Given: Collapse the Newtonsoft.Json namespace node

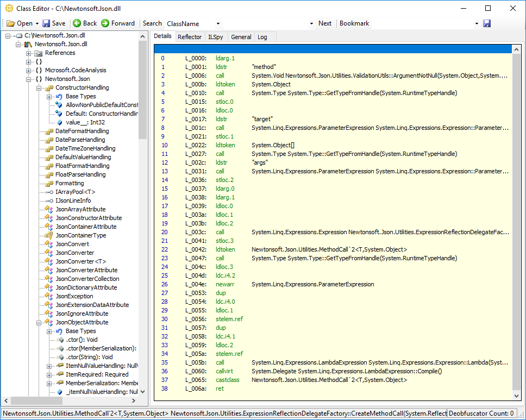Looking at the screenshot, I should (28, 79).
